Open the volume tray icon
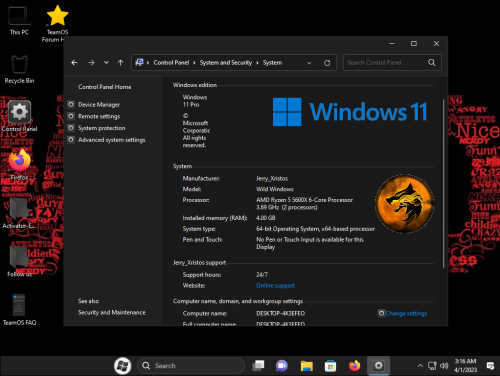500x376 pixels. (444, 366)
